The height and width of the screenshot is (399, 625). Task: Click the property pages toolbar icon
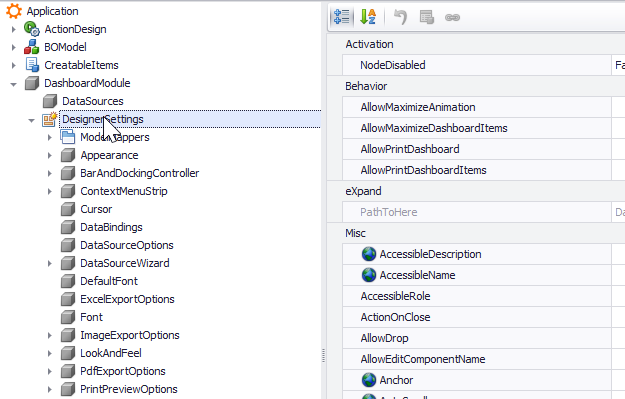click(426, 17)
